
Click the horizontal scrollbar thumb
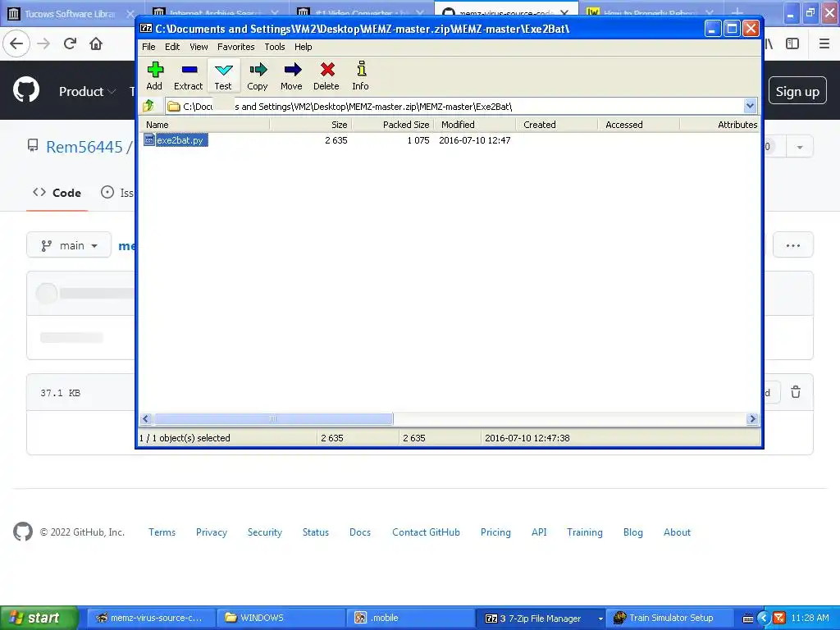coord(273,419)
